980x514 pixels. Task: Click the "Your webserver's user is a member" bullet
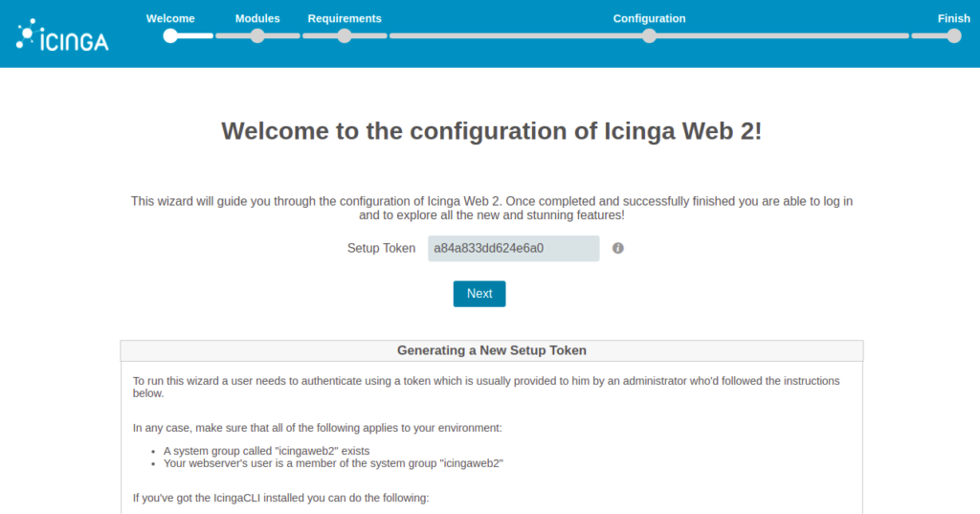pyautogui.click(x=333, y=463)
